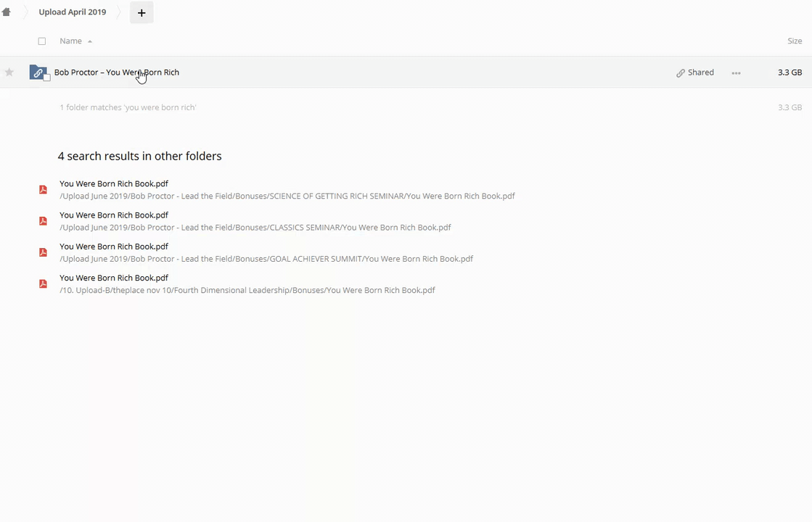
Task: Select the Upload April 2019 breadcrumb
Action: pos(73,12)
